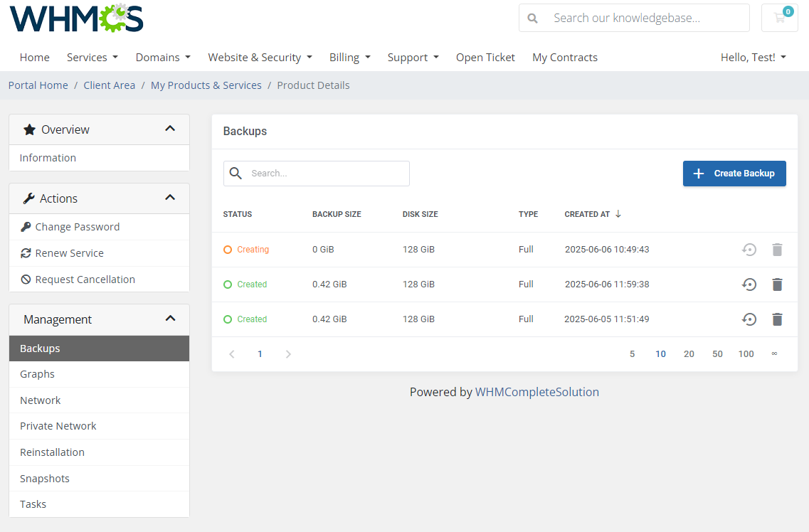809x532 pixels.
Task: Collapse the Management panel
Action: [170, 319]
